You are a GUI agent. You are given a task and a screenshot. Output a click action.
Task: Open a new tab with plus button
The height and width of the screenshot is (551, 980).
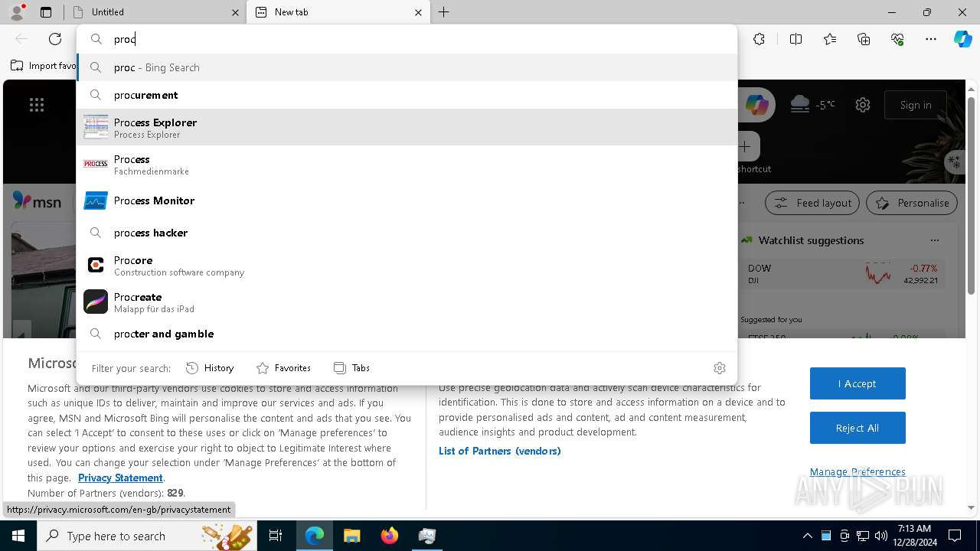click(444, 12)
